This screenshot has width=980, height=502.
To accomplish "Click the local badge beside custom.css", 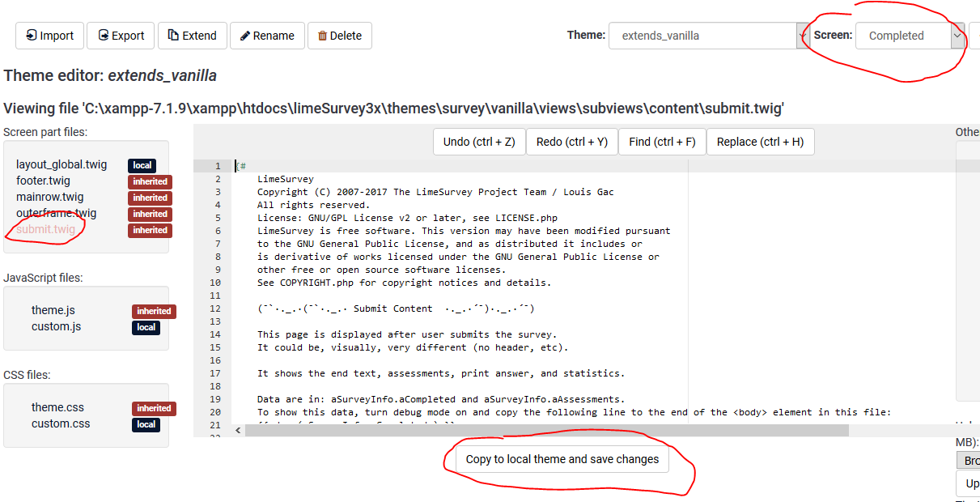I will (x=146, y=424).
